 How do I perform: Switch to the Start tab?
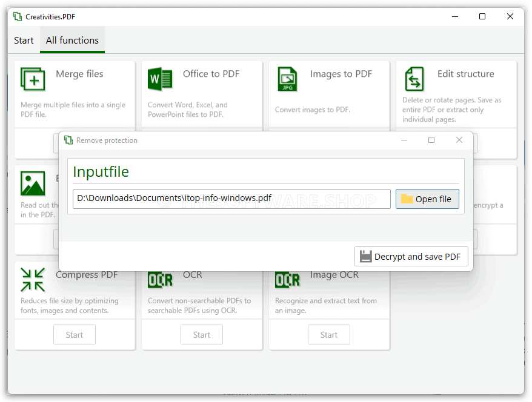(24, 41)
